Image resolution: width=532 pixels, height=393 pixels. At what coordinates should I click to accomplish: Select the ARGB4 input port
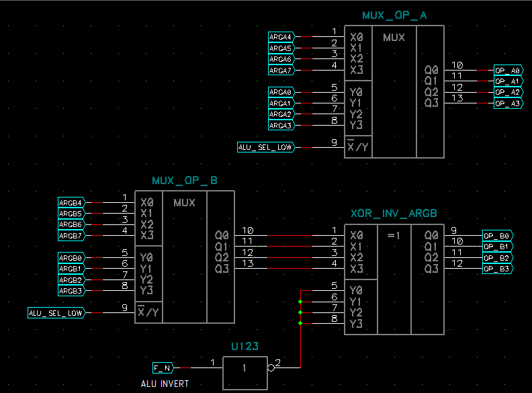tap(71, 202)
